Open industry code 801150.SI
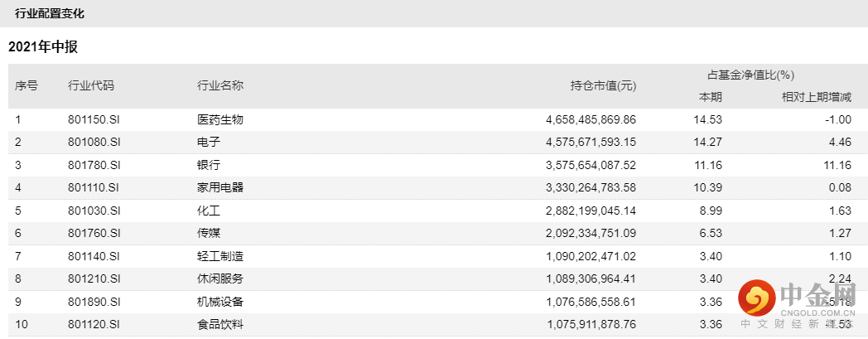This screenshot has height=339, width=868. point(94,119)
